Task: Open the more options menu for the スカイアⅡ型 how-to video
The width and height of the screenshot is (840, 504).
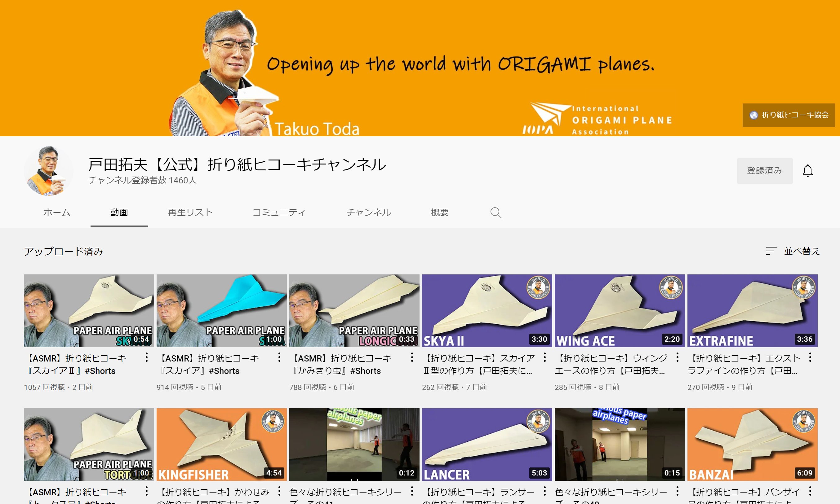Action: (544, 357)
